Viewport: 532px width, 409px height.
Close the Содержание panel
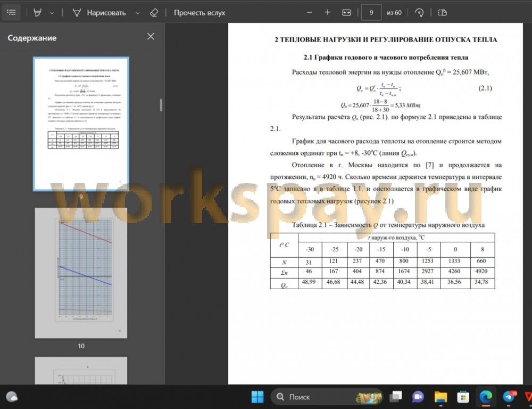click(x=151, y=36)
